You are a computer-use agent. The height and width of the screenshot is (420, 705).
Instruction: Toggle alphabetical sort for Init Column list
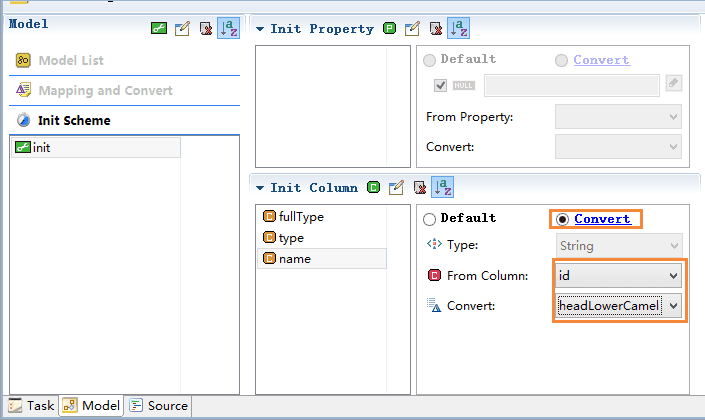point(442,187)
